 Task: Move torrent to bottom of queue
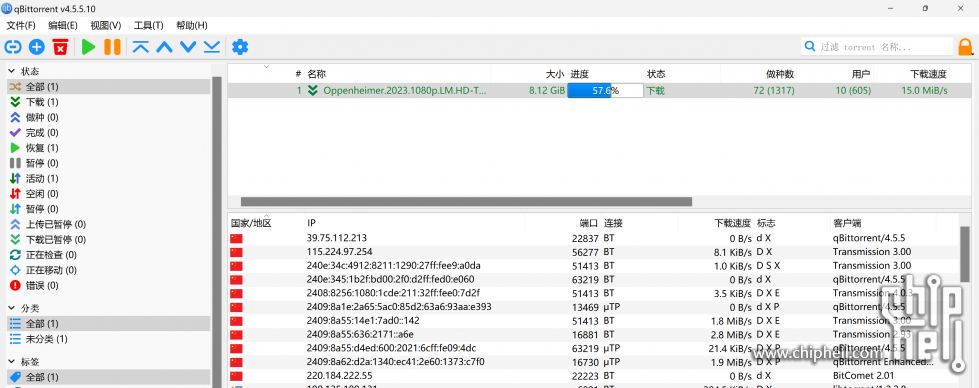tap(212, 47)
